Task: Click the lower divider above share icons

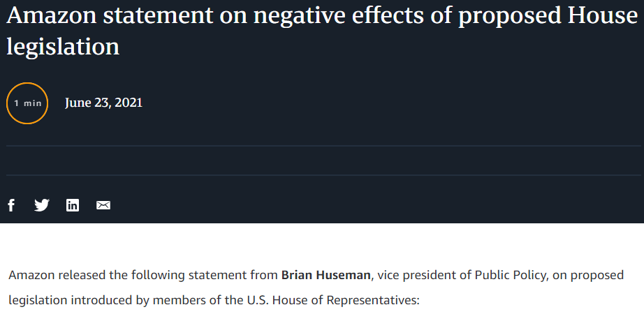Action: point(322,175)
